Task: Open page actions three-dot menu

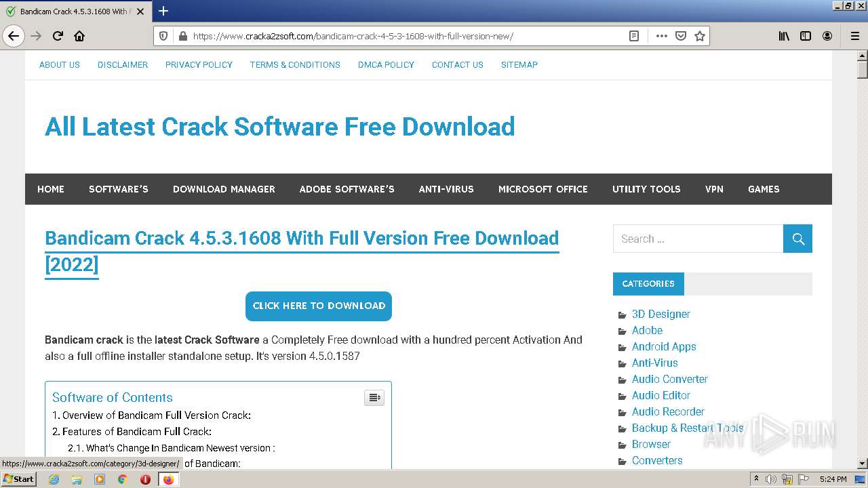Action: point(661,36)
